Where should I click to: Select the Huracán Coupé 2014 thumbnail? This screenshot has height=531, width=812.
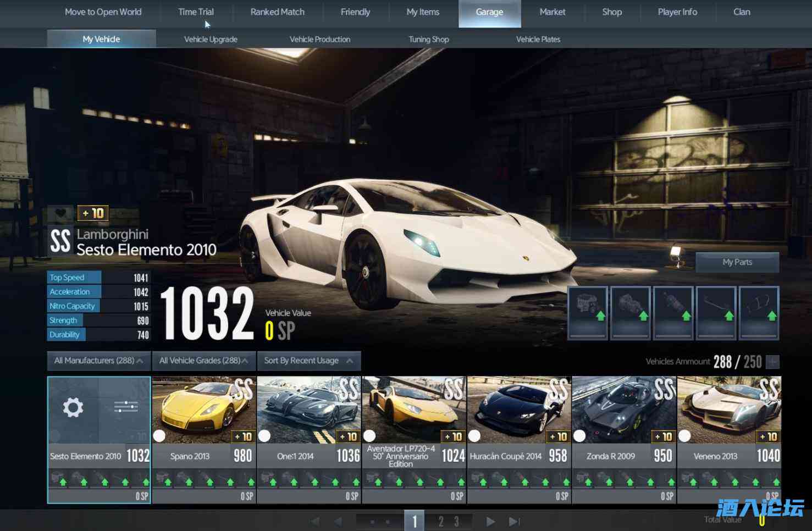coord(518,410)
